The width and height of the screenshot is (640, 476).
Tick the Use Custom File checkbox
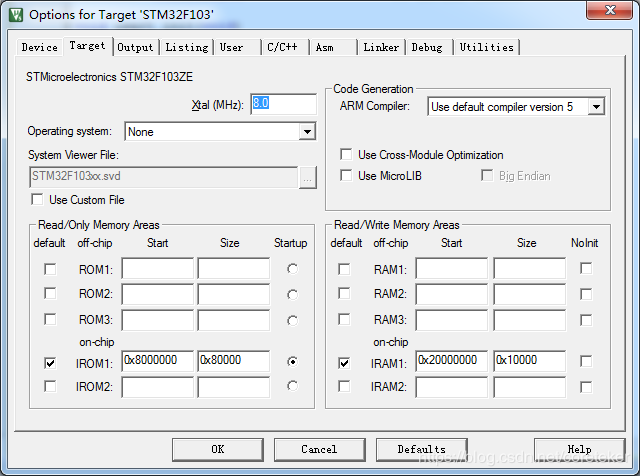pyautogui.click(x=37, y=200)
